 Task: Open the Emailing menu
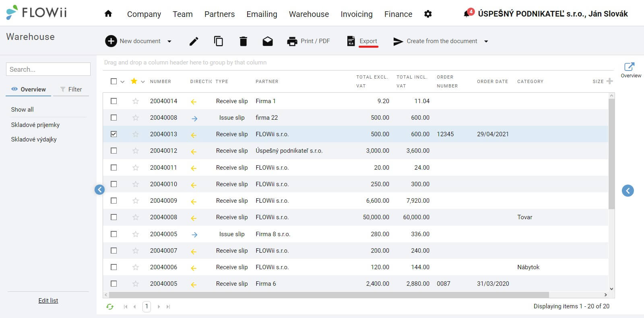pos(262,14)
